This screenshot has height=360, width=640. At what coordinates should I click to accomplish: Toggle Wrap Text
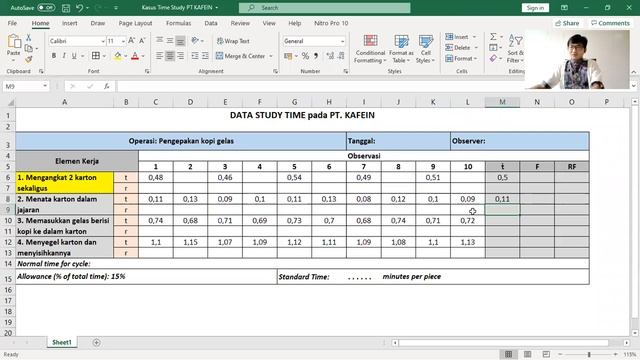(233, 41)
